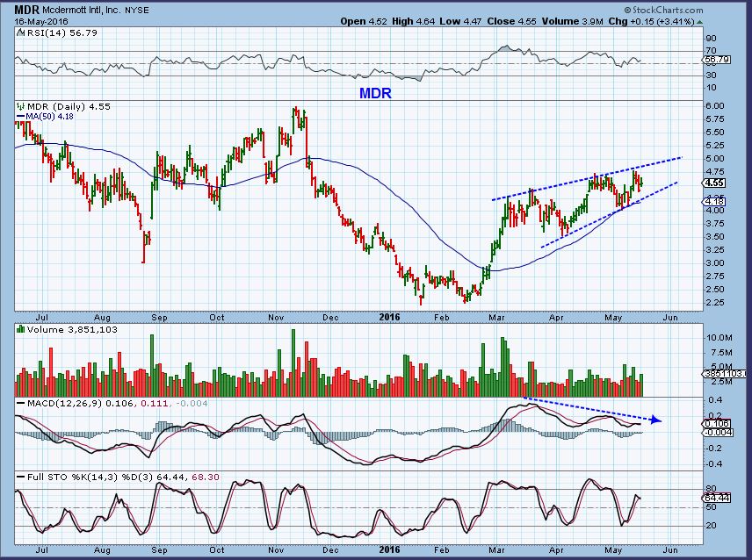Click the Close 4.55 value in the header

tap(511, 22)
